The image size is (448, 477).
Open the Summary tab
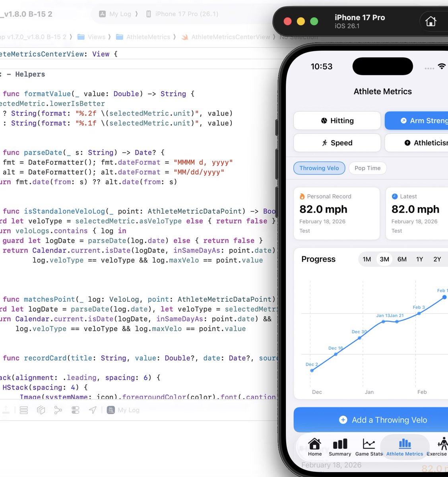pyautogui.click(x=340, y=447)
